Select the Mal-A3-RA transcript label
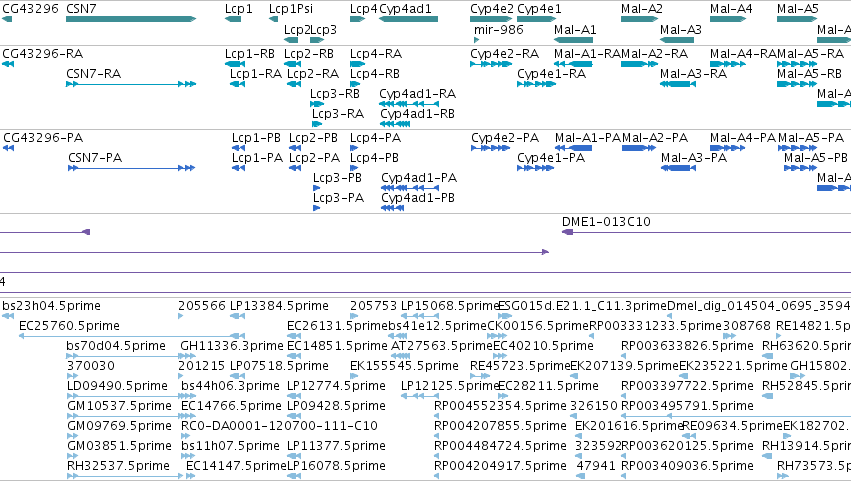 694,74
